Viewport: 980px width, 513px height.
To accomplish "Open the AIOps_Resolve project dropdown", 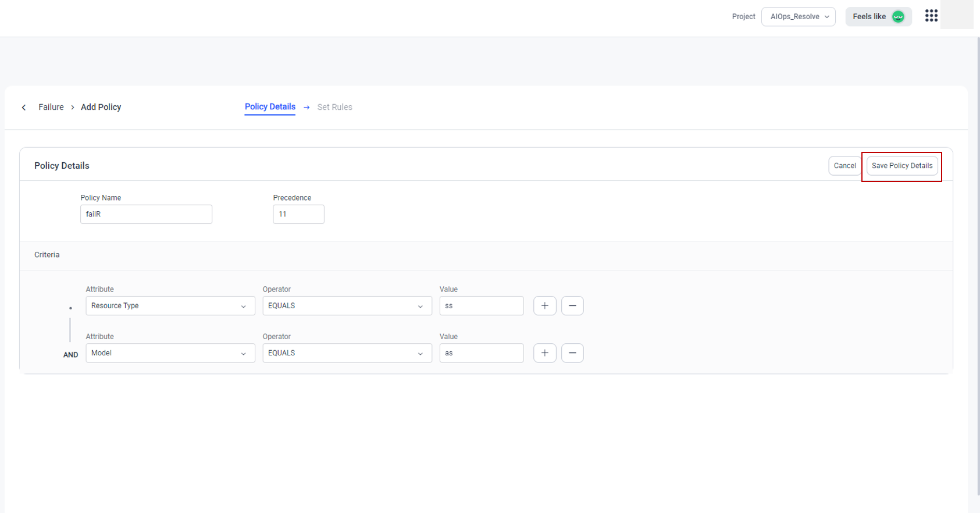I will 798,17.
